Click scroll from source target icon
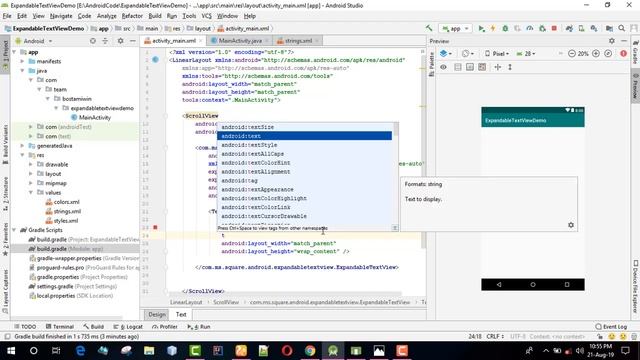The height and width of the screenshot is (360, 640). (x=93, y=41)
